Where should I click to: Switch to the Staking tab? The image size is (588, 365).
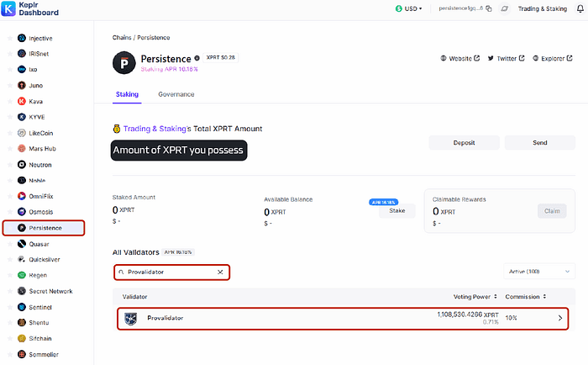point(127,94)
